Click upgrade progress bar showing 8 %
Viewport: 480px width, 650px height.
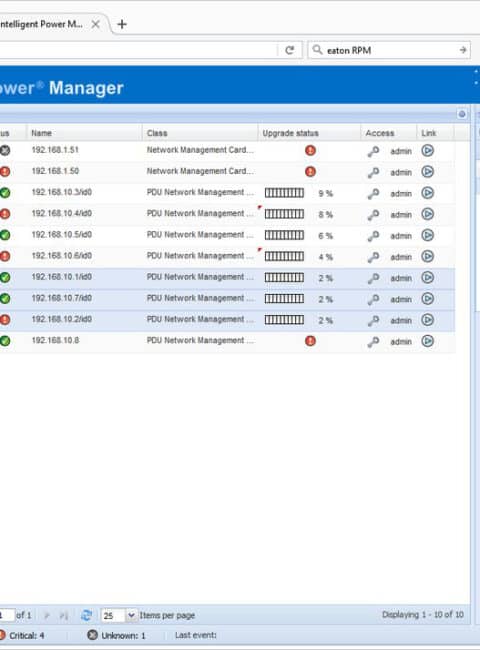[284, 214]
